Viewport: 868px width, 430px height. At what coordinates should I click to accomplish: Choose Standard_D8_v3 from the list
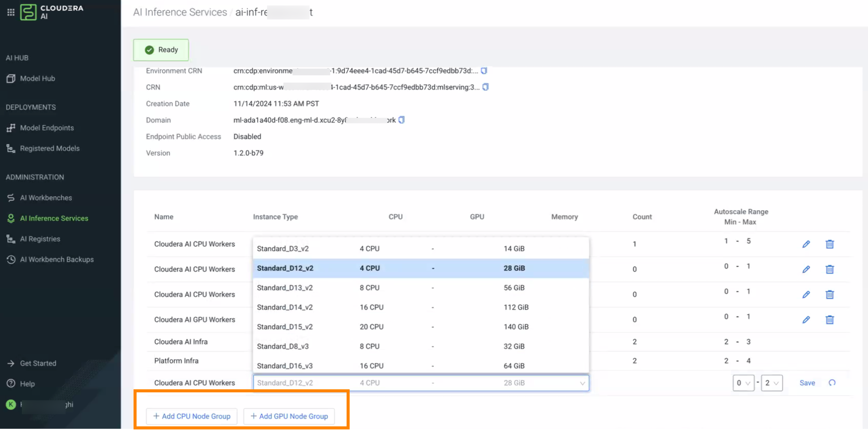pos(283,346)
